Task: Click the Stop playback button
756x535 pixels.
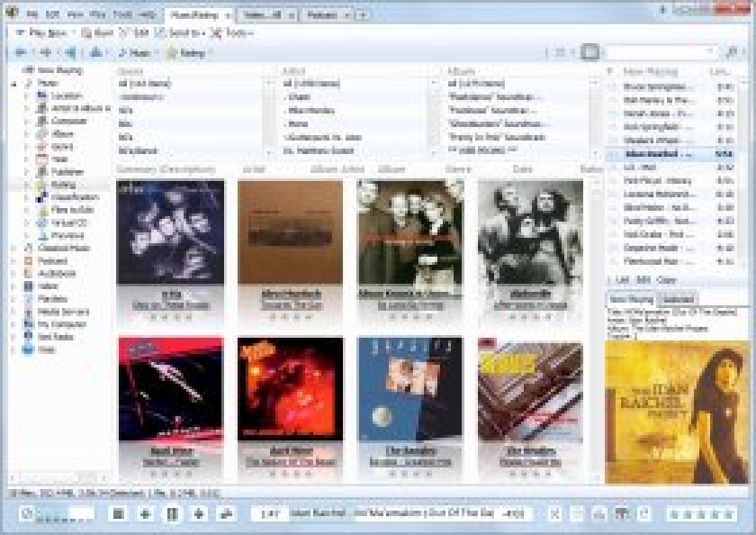Action: [x=118, y=513]
